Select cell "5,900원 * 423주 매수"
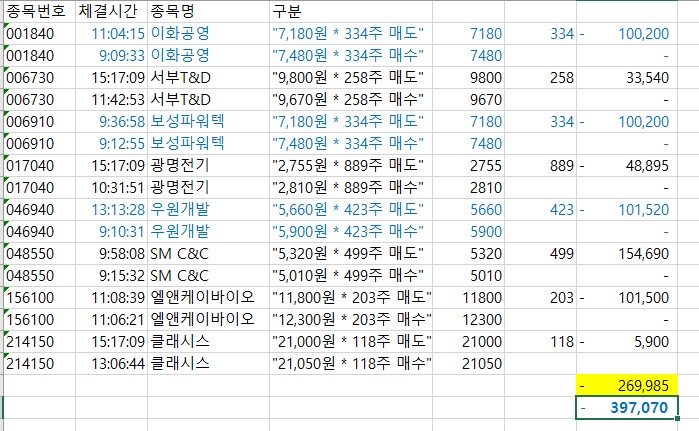Viewport: 699px width, 431px height. 351,232
